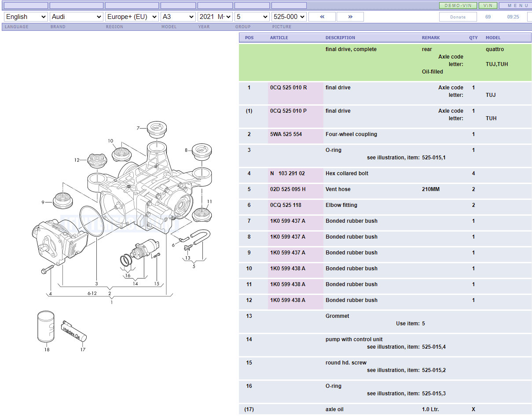Open the Model dropdown showing A3
The image size is (532, 416).
click(178, 17)
